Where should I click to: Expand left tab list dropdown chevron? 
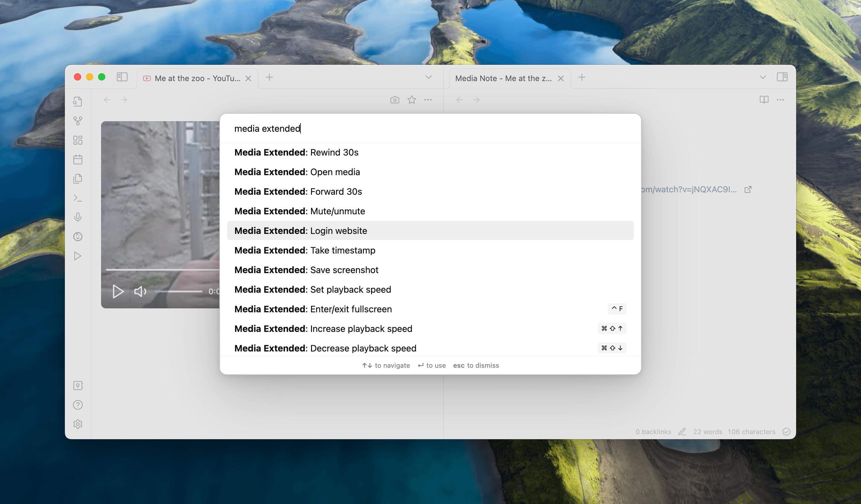pyautogui.click(x=428, y=77)
